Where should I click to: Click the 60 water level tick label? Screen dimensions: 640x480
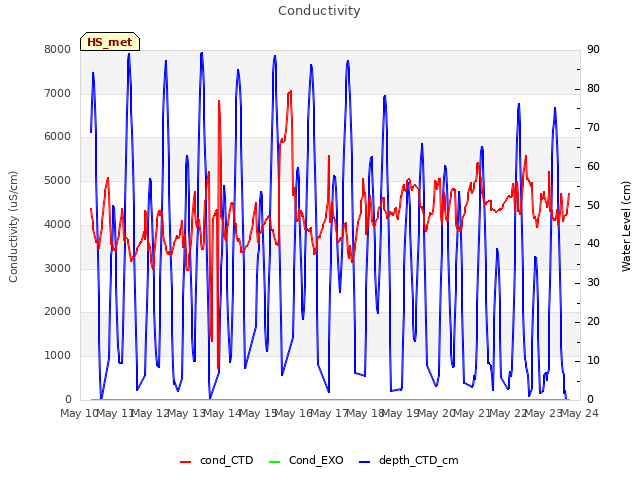point(593,167)
